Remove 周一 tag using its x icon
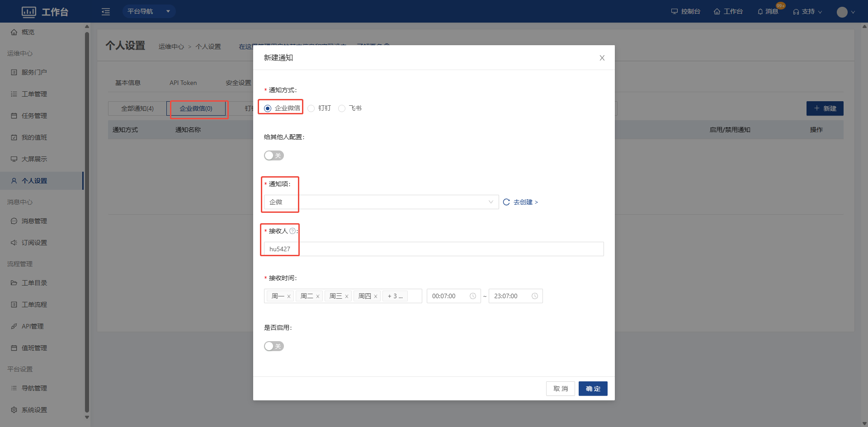The height and width of the screenshot is (427, 868). pyautogui.click(x=289, y=296)
